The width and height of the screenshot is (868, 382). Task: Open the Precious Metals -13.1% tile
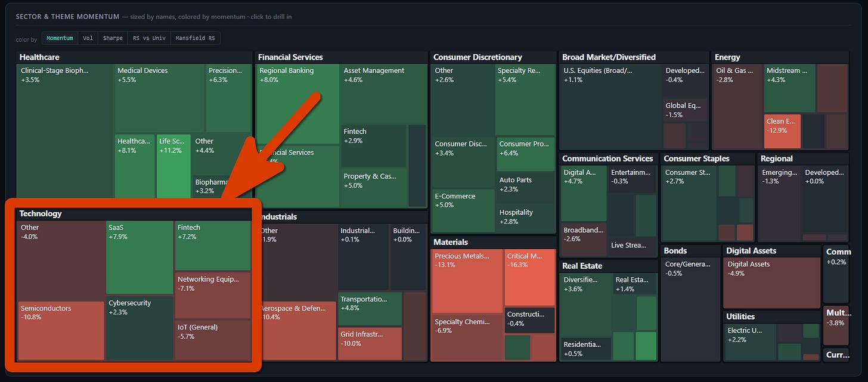click(x=467, y=281)
